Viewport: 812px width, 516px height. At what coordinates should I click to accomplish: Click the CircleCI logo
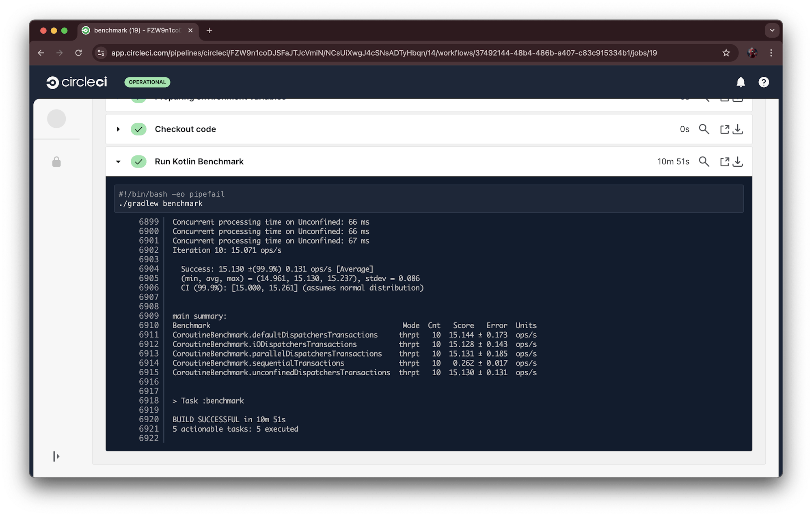pyautogui.click(x=76, y=82)
